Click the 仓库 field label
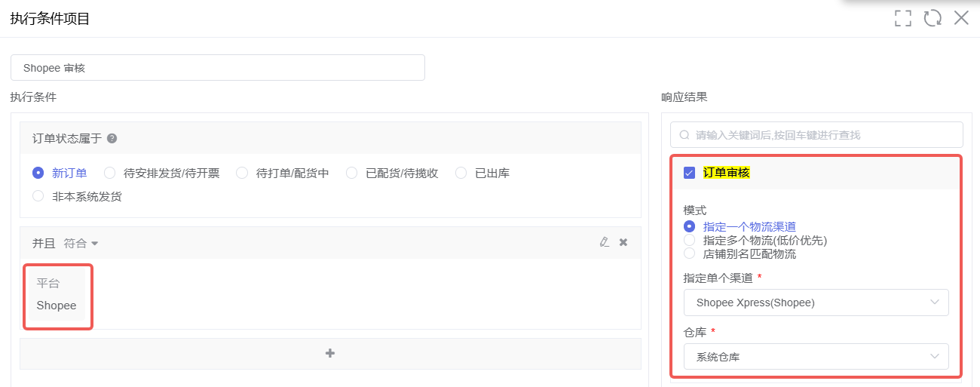Viewport: 980px width, 387px height. (x=694, y=332)
